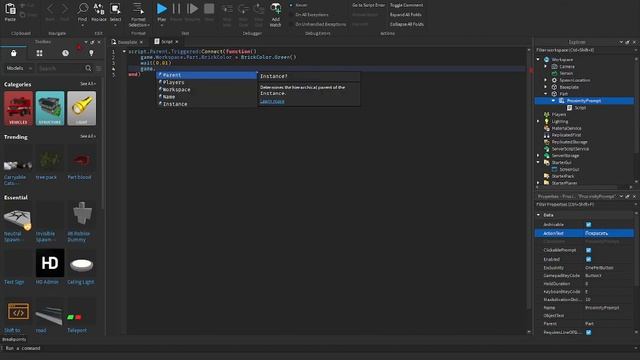Open Toolbox Marketplace tab (bag icon)
The width and height of the screenshot is (640, 360).
tap(13, 53)
